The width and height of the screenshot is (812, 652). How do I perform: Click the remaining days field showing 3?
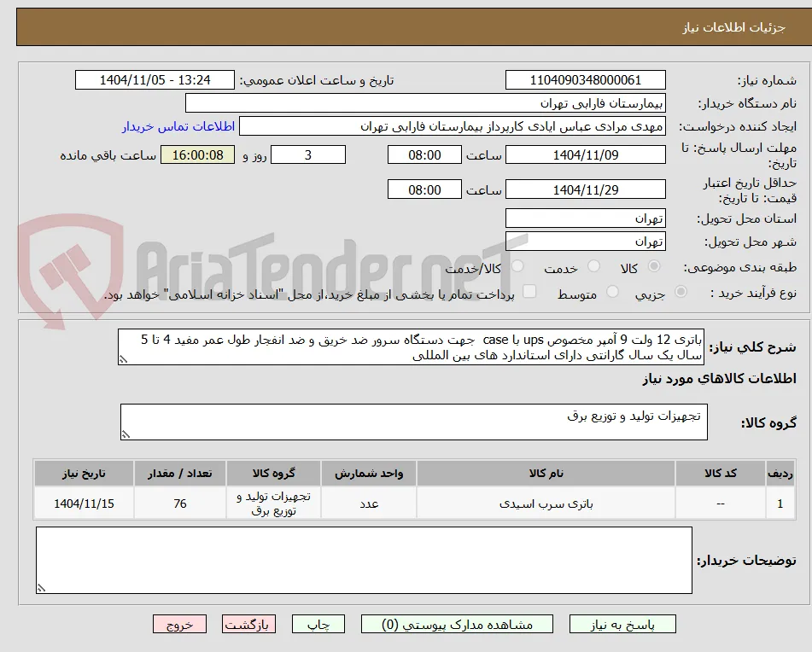pyautogui.click(x=308, y=154)
